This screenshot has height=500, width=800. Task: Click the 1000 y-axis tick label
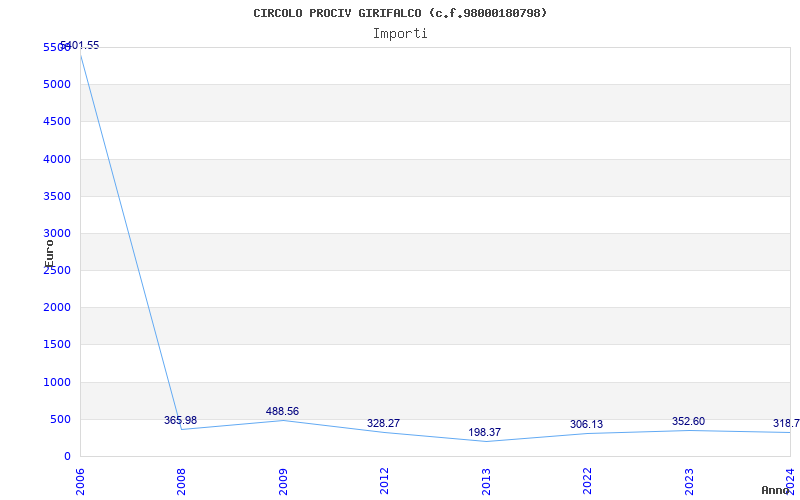click(57, 382)
